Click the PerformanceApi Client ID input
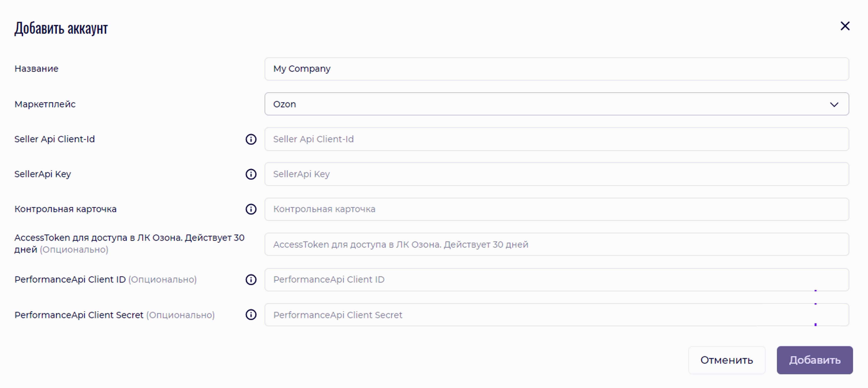Image resolution: width=868 pixels, height=388 pixels. click(x=556, y=280)
